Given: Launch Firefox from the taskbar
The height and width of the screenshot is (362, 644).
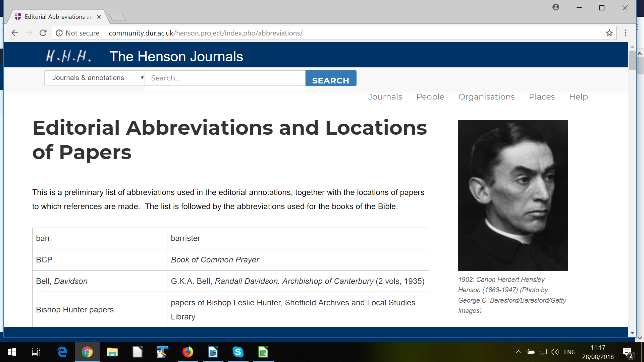Looking at the screenshot, I should pyautogui.click(x=187, y=352).
